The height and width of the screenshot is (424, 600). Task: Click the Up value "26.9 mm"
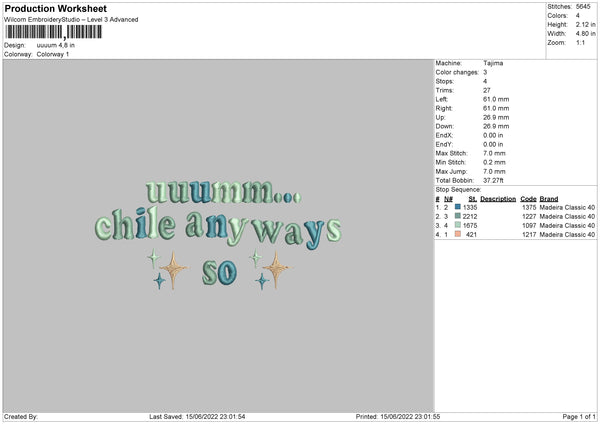point(496,117)
